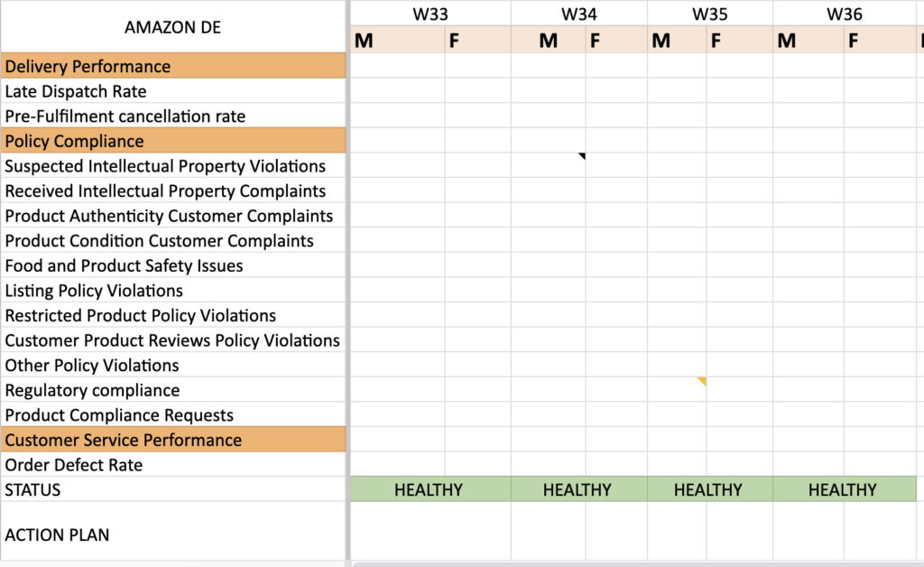Select the M column header under W36

click(808, 40)
